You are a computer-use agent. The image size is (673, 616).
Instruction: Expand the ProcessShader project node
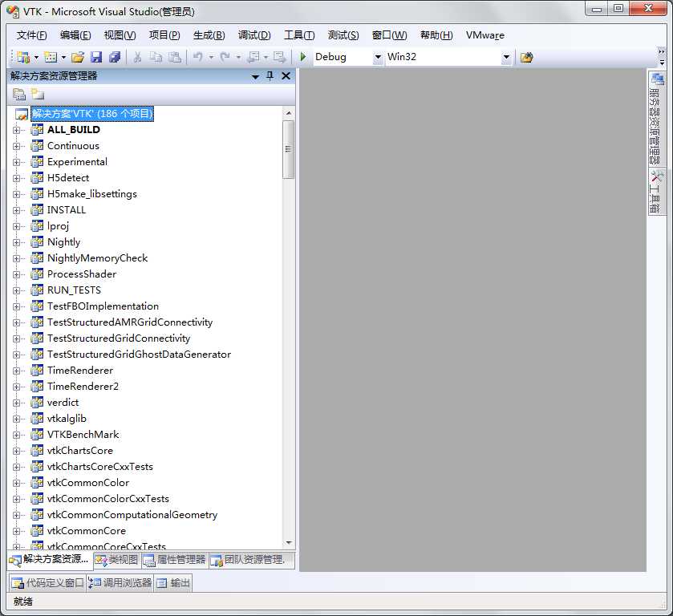[16, 274]
